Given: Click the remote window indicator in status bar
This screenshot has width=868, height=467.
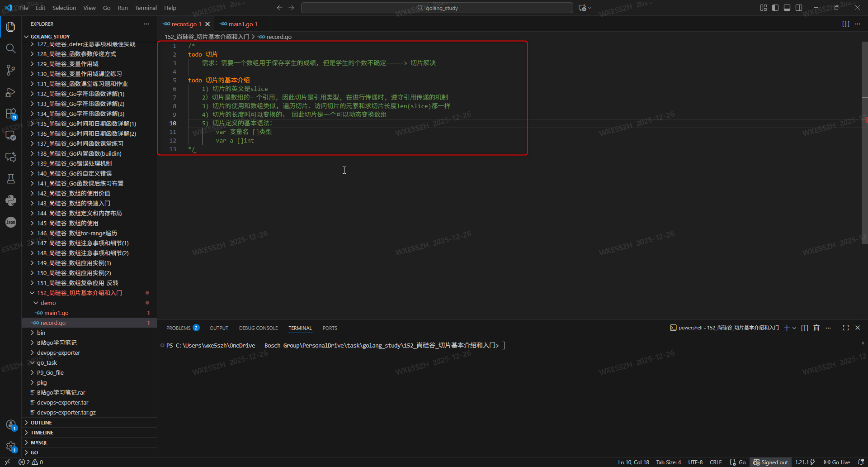Looking at the screenshot, I should (x=7, y=462).
